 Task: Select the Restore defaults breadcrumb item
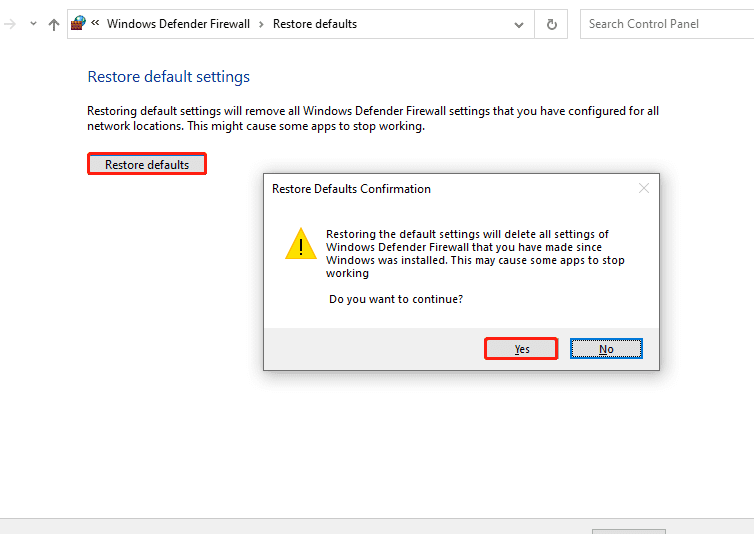[314, 24]
